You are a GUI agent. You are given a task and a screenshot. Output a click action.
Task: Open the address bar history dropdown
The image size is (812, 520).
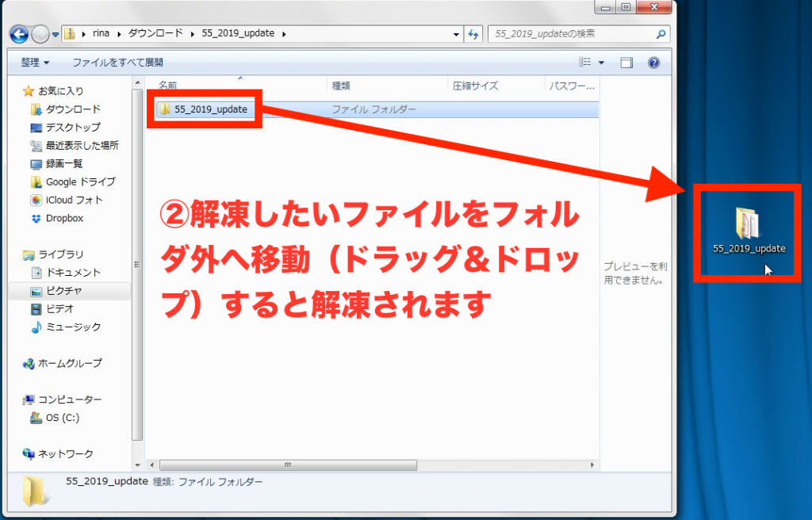[456, 34]
